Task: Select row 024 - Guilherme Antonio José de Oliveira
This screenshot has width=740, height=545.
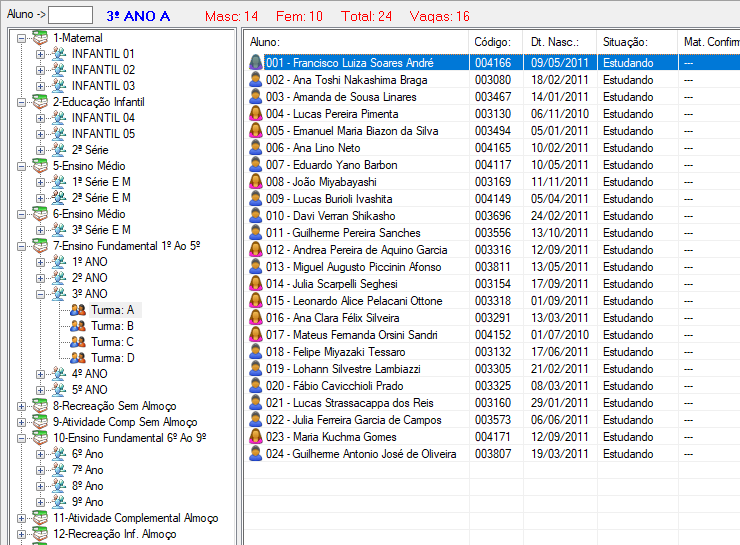Action: pyautogui.click(x=360, y=454)
